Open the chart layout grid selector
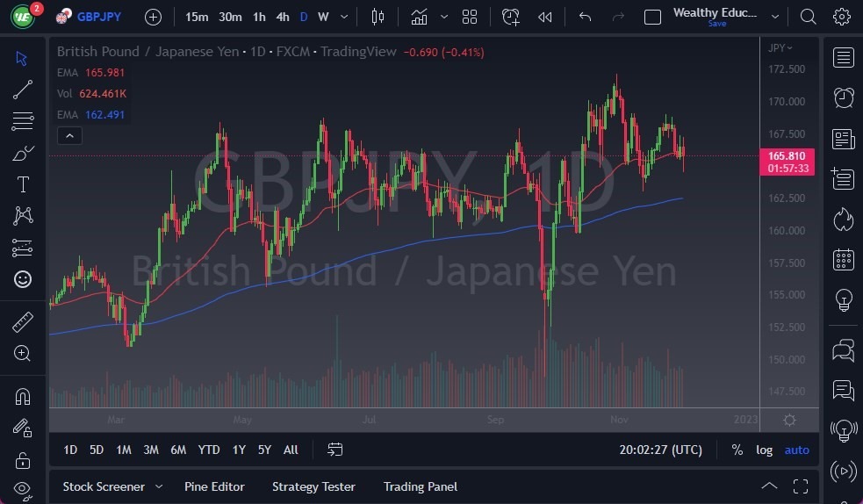863x504 pixels. [470, 17]
